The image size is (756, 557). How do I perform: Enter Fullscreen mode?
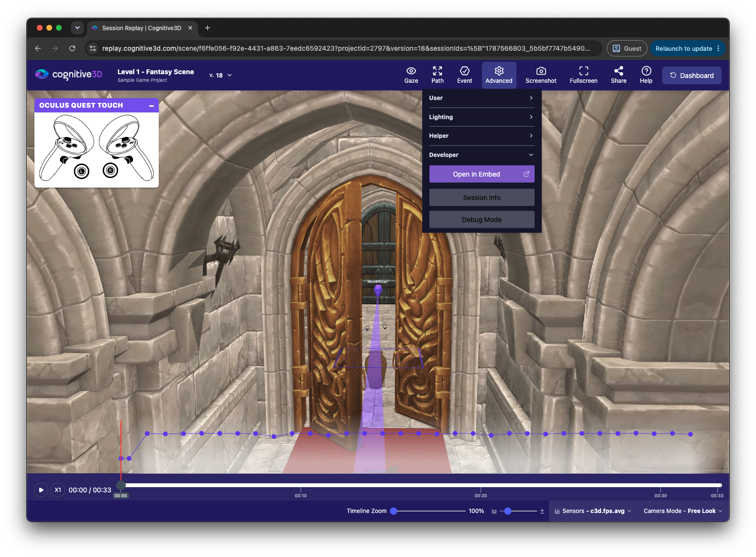coord(583,75)
